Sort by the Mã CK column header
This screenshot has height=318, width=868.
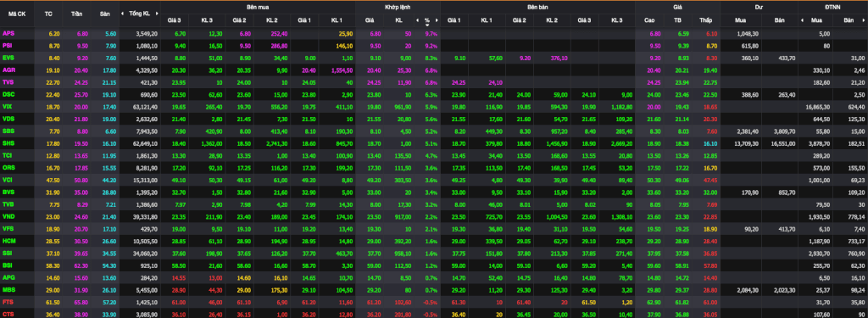[x=18, y=14]
